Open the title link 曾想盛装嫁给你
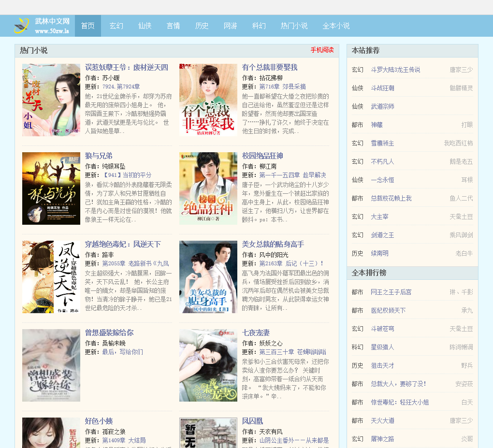This screenshot has width=493, height=448. click(x=109, y=332)
